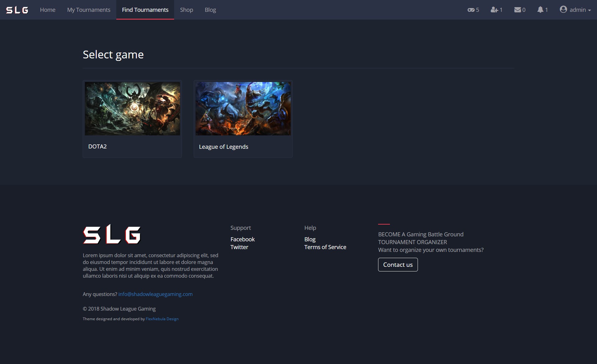Check notifications via the bell icon
The image size is (597, 364).
(x=541, y=10)
